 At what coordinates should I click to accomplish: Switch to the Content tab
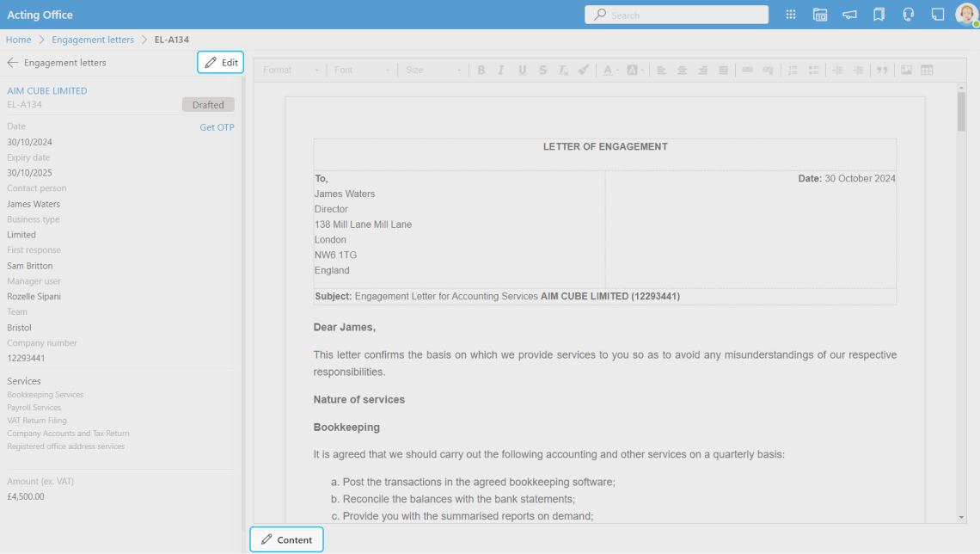[286, 539]
